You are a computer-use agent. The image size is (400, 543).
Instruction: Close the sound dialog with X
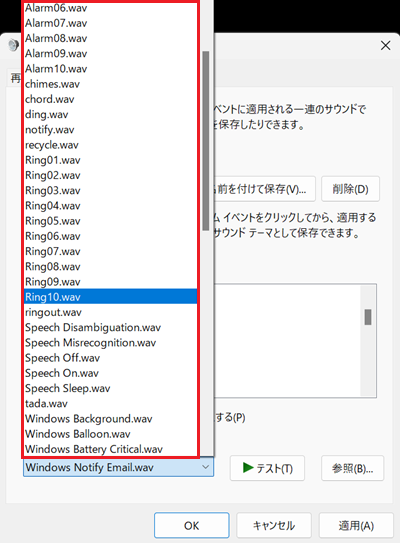coord(385,45)
